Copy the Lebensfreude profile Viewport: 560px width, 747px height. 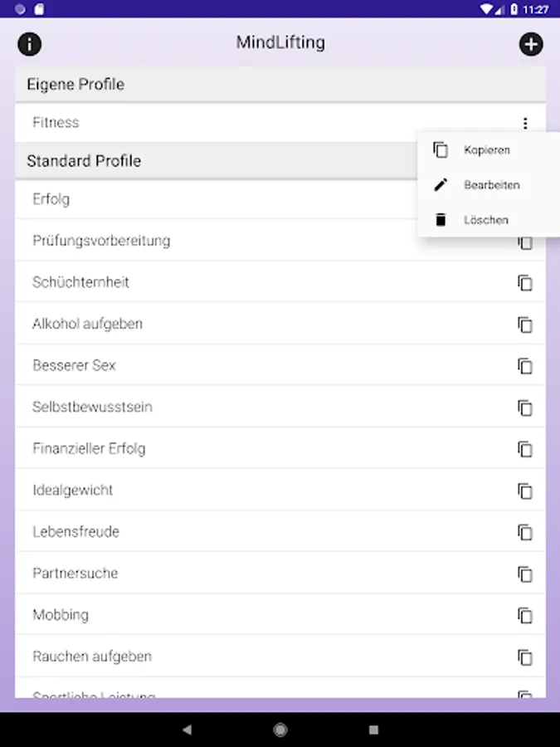tap(525, 532)
